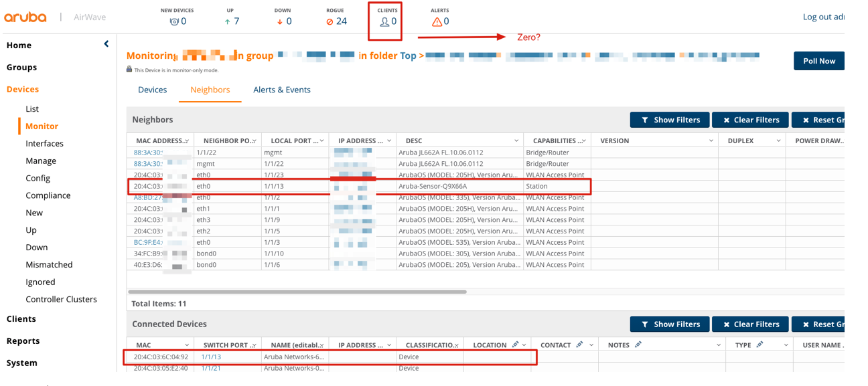Open the Groups menu

[x=21, y=67]
